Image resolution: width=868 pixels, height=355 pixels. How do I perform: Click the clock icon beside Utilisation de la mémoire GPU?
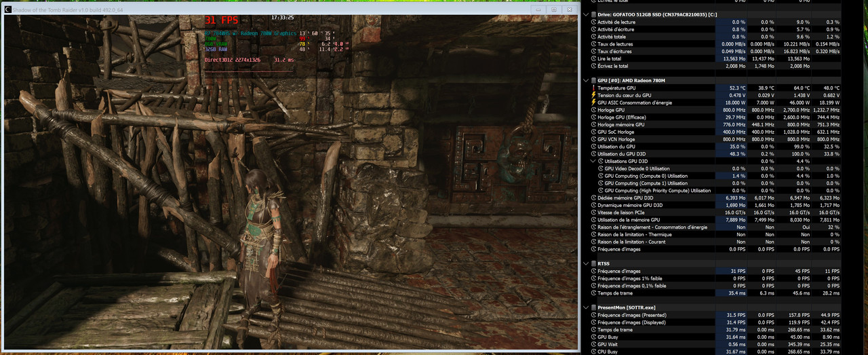pyautogui.click(x=594, y=220)
